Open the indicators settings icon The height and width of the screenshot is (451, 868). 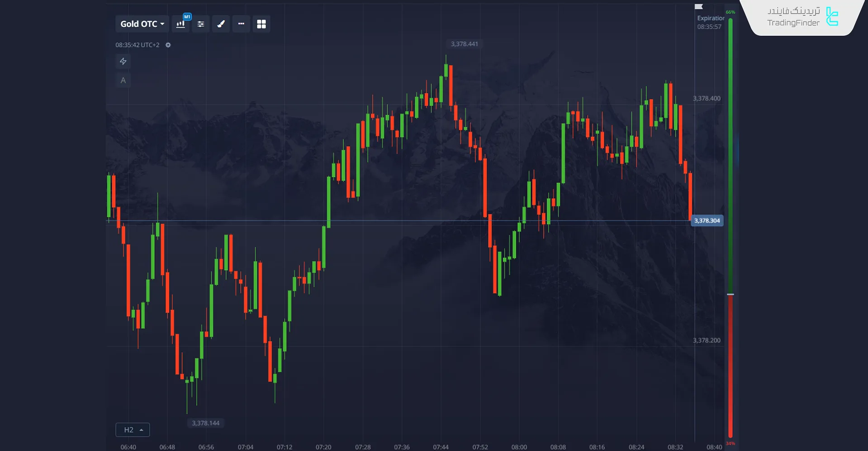[x=201, y=24]
